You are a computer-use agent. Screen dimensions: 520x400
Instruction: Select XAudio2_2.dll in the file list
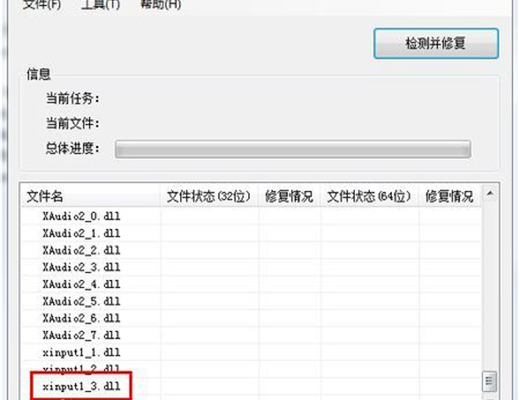coord(81,250)
